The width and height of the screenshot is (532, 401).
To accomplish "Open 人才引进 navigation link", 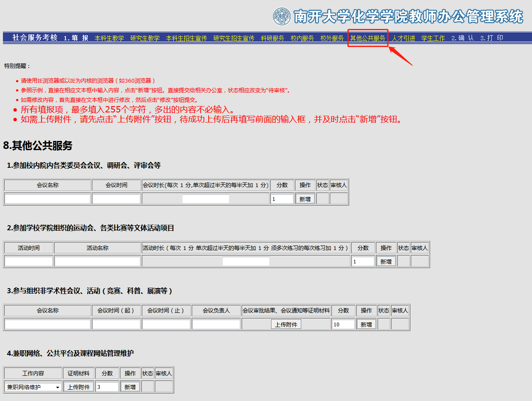I will [403, 38].
